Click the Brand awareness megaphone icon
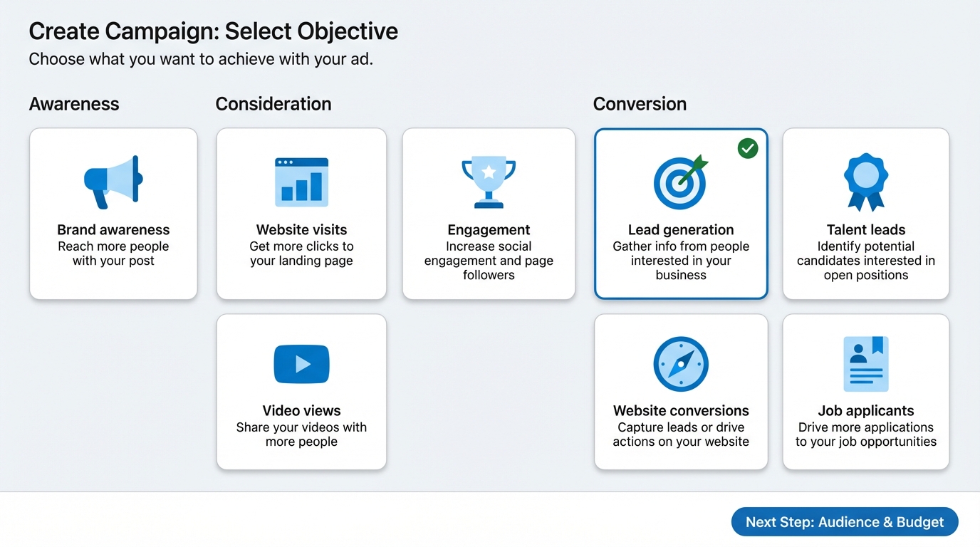Image resolution: width=980 pixels, height=547 pixels. point(113,182)
